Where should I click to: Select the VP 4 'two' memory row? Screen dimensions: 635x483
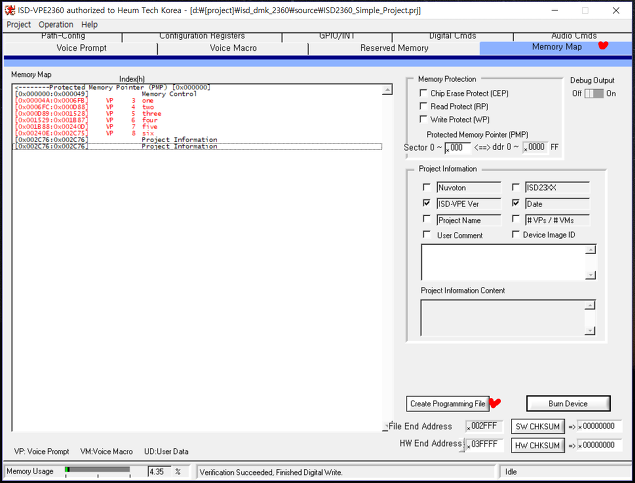(198, 107)
